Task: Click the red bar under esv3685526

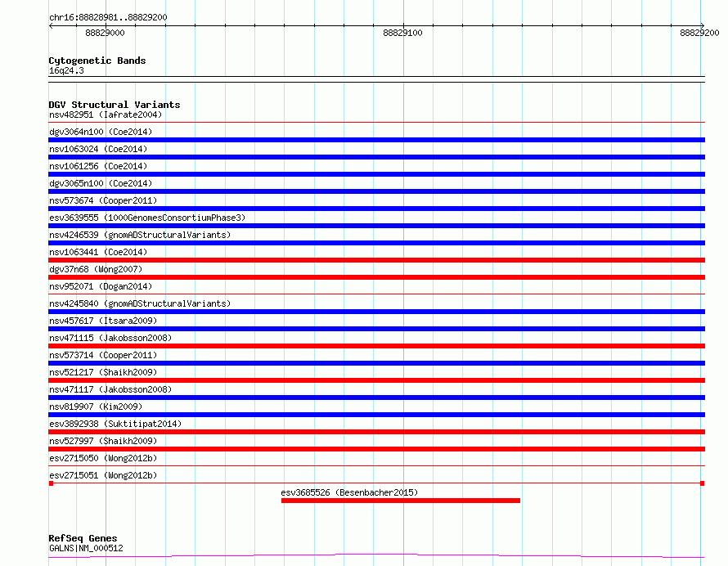Action: 401,501
